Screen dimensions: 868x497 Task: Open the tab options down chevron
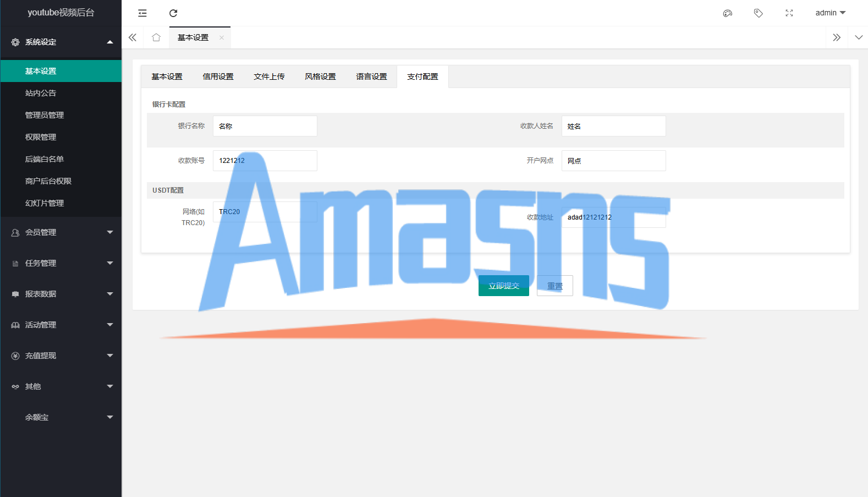(859, 37)
